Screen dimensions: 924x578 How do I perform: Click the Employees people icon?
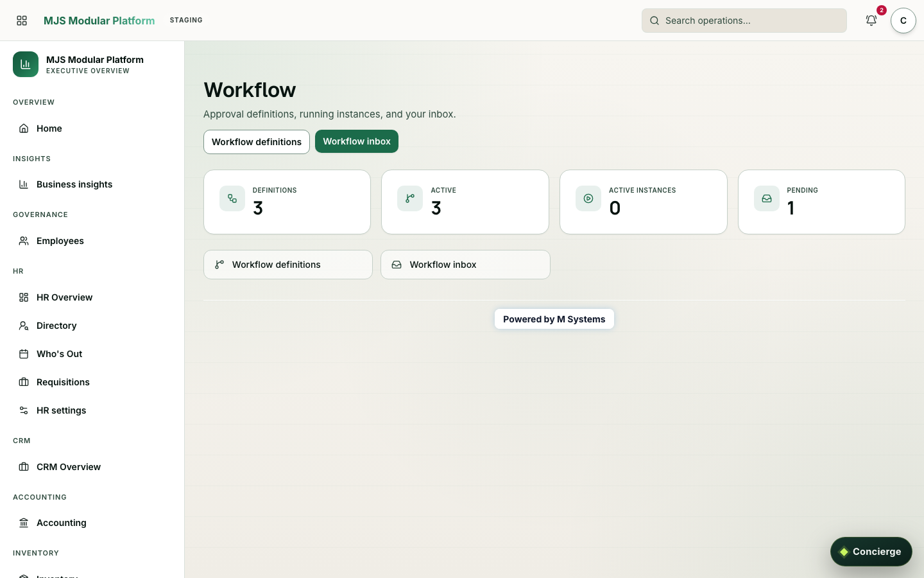24,241
